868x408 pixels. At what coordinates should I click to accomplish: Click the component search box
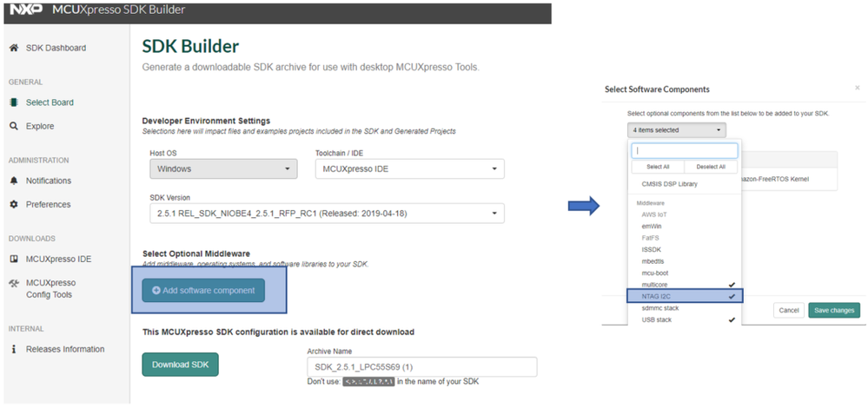pyautogui.click(x=684, y=150)
